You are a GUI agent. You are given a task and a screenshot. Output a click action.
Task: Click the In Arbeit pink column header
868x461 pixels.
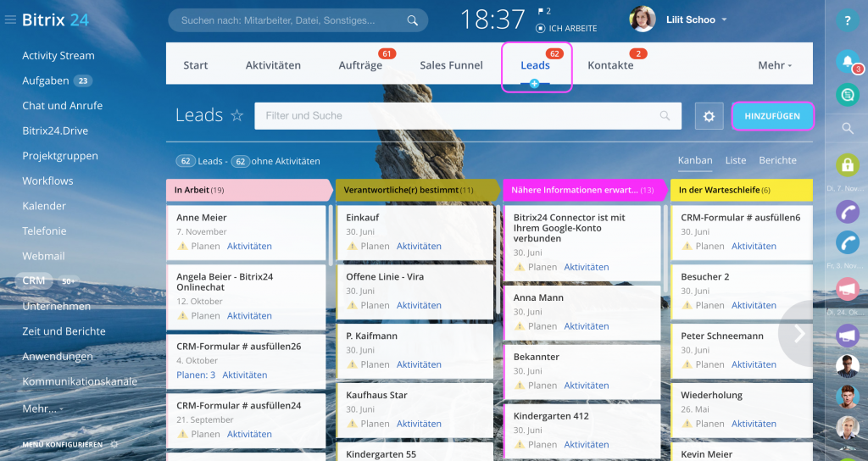249,190
